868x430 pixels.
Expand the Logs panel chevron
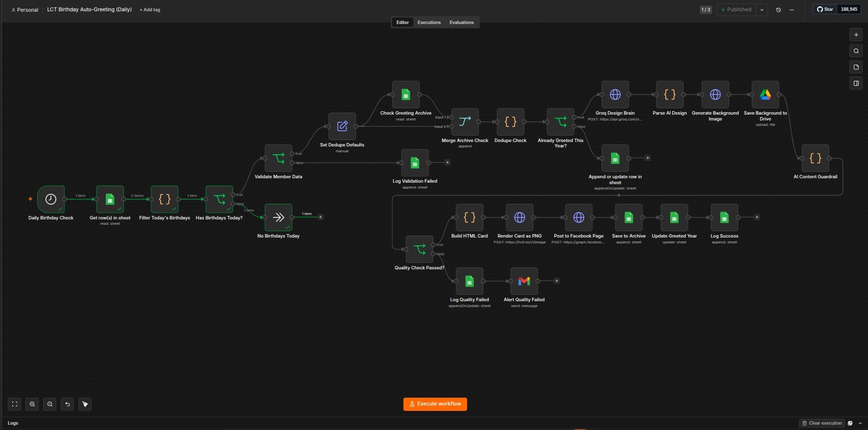860,423
